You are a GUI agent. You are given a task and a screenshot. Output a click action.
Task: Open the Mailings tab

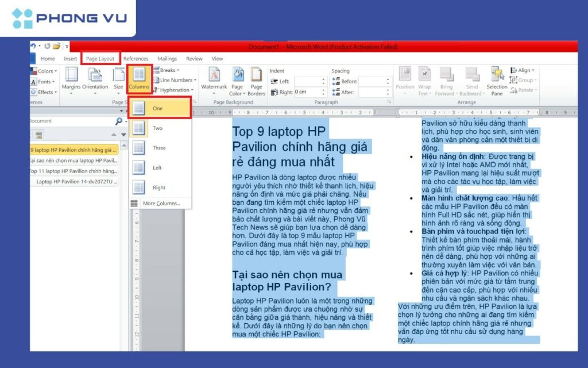167,59
